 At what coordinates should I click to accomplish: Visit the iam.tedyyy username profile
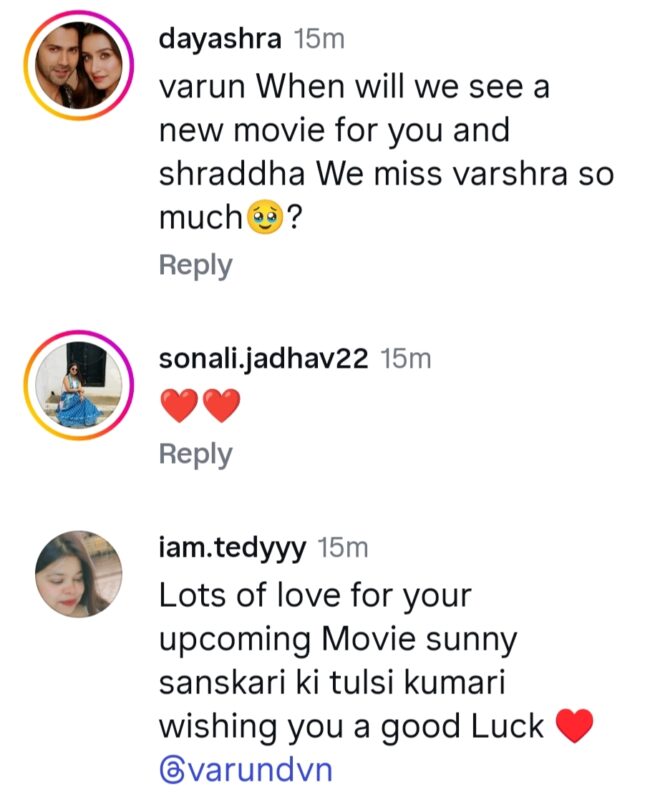click(233, 548)
